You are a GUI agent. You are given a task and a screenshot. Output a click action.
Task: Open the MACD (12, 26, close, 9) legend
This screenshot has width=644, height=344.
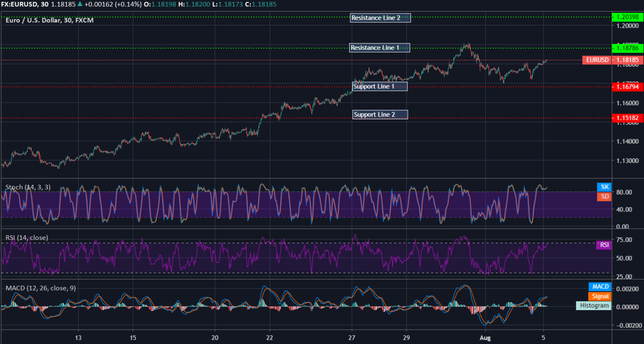41,288
